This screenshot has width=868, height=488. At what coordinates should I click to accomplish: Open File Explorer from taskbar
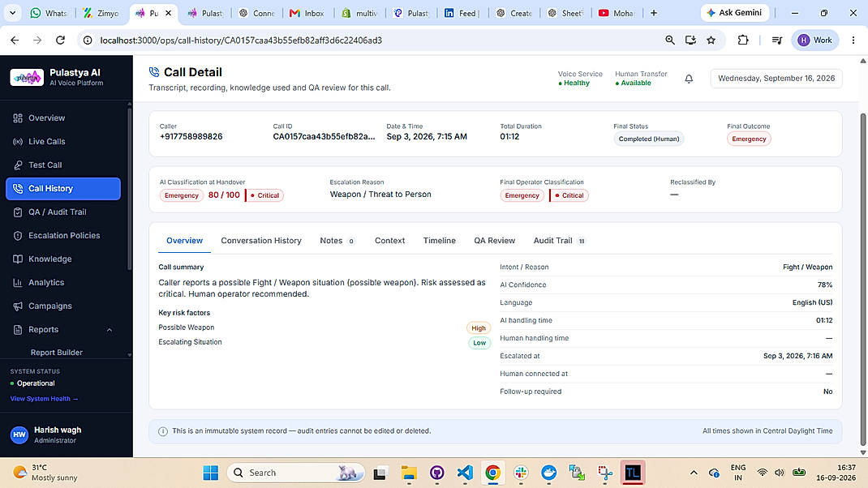409,473
